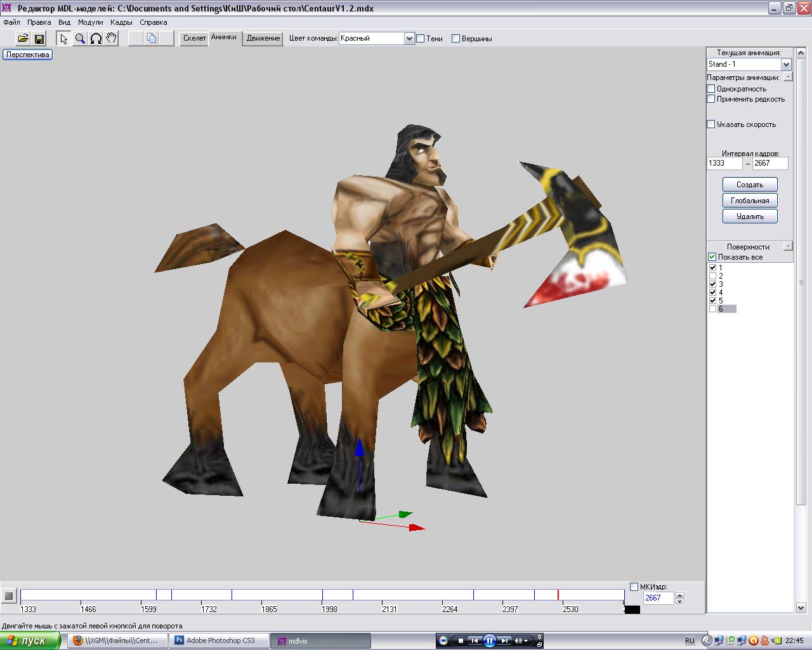Image resolution: width=812 pixels, height=650 pixels.
Task: Toggle the Тени checkbox
Action: tap(420, 39)
